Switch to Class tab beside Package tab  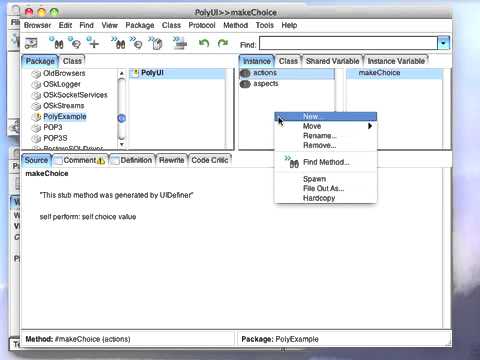click(x=72, y=61)
